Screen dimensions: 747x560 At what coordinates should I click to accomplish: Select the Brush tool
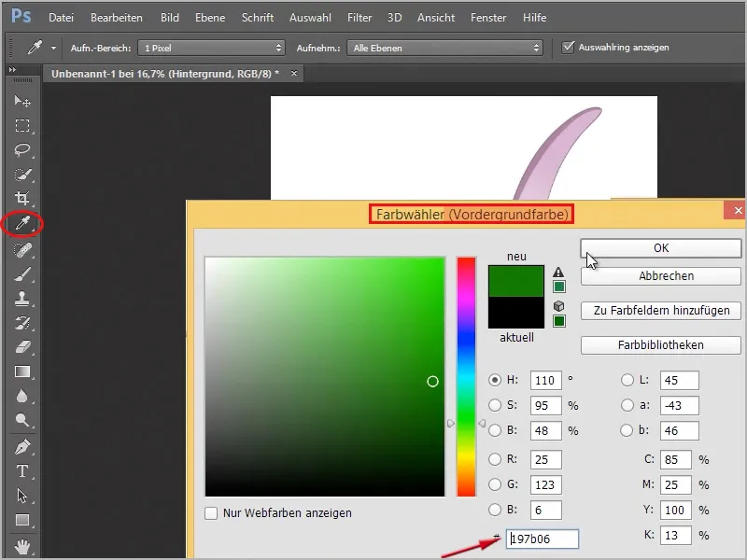coord(21,274)
